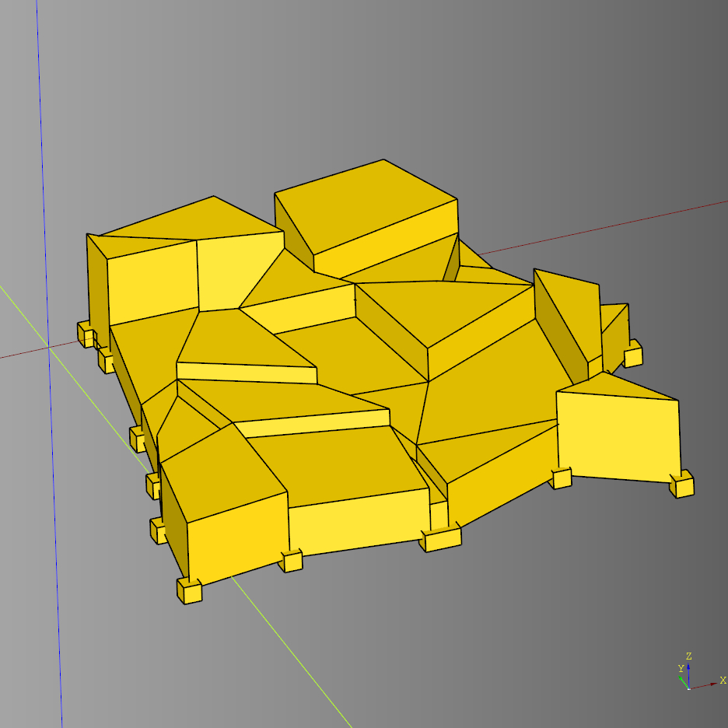The width and height of the screenshot is (728, 728).
Task: Select the wide foot under front-middle edge
Action: [441, 538]
